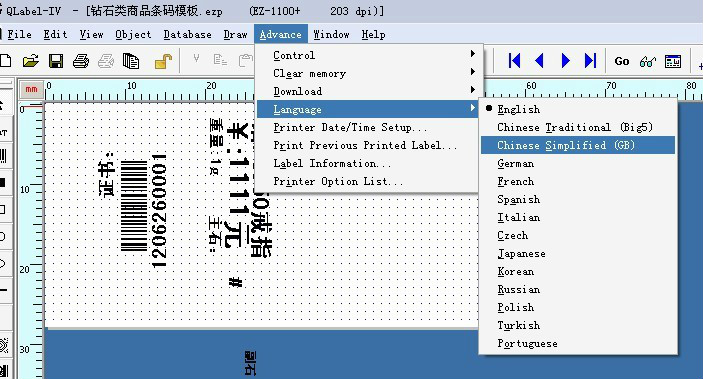Choose Print Previous Printed Label
The height and width of the screenshot is (379, 703).
click(369, 145)
